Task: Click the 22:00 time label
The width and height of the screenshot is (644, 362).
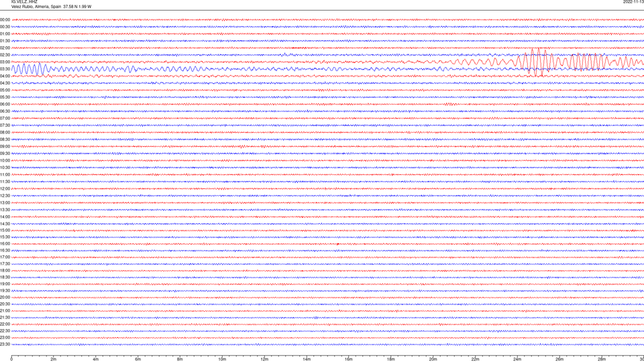Action: [5, 324]
